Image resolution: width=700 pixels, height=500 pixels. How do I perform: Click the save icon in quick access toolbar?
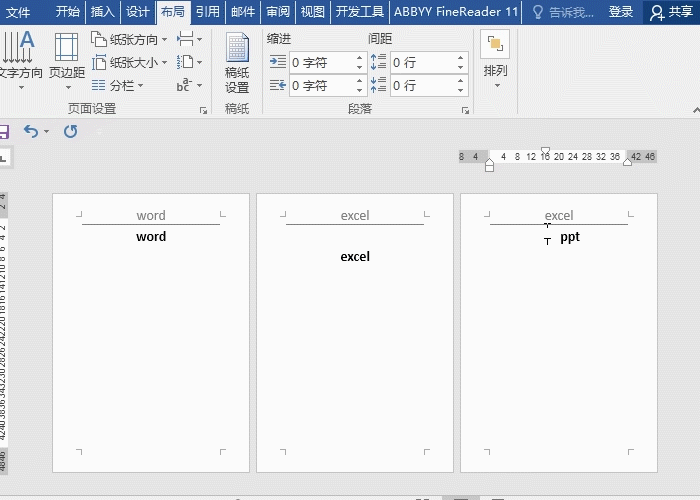click(x=4, y=131)
